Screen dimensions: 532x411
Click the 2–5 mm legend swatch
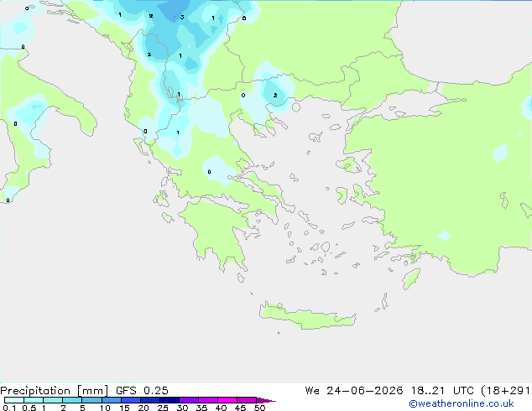(72, 400)
